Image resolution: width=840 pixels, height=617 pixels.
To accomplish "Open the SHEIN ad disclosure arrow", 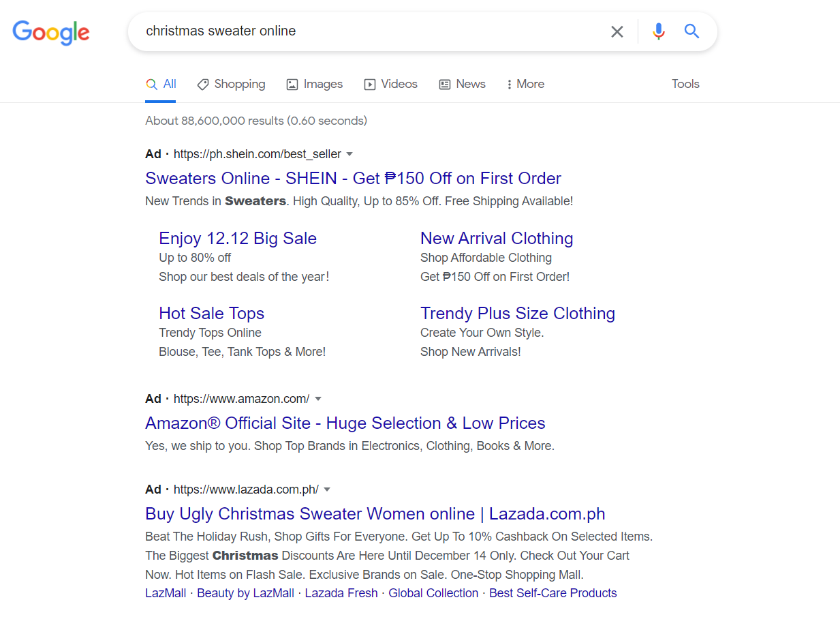I will 349,154.
